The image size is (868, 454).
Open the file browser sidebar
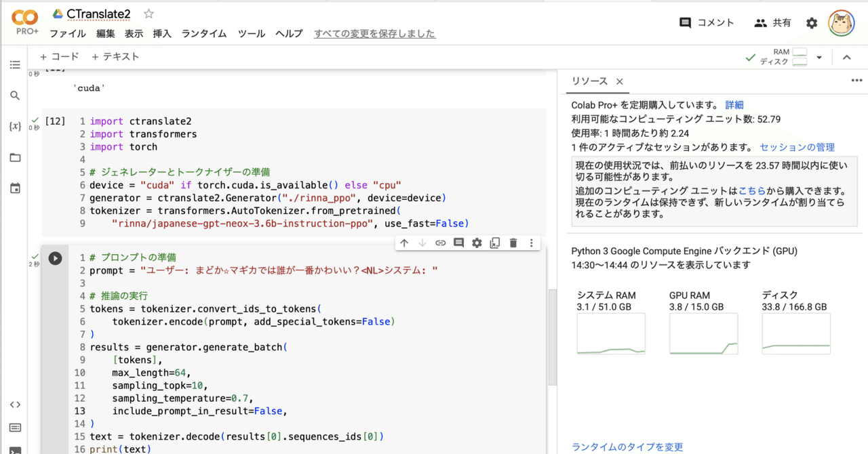click(15, 157)
